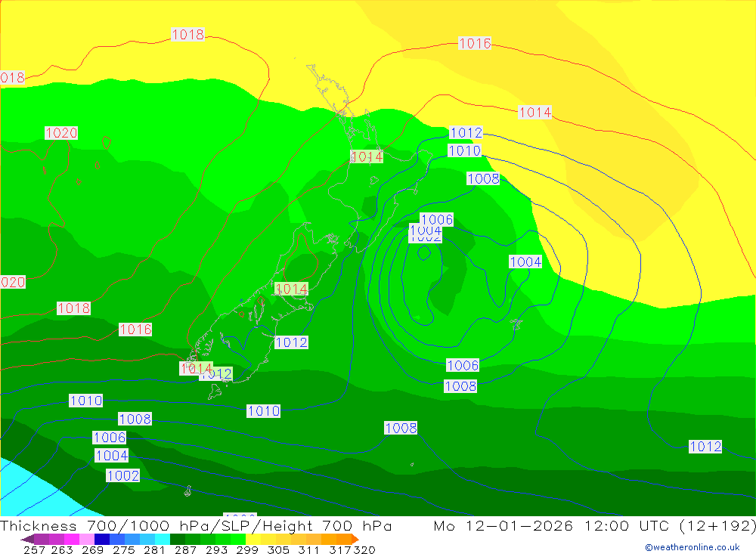Image resolution: width=756 pixels, height=554 pixels.
Task: Select the cyan legend swatch near 281
Action: coord(163,539)
